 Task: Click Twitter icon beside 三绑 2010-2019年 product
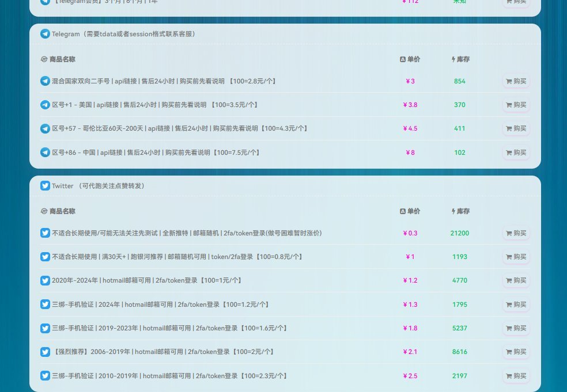point(45,375)
